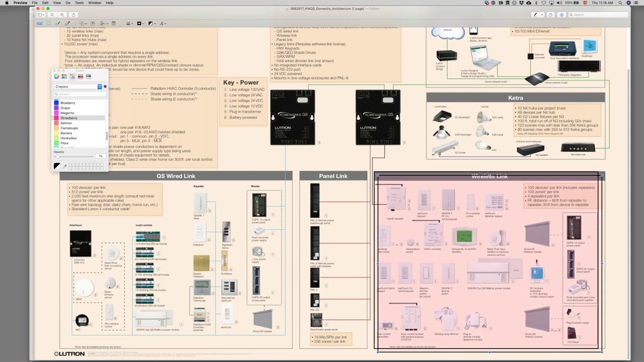The image size is (644, 362).
Task: Switch to Image Palettes tab in Colors panel
Action: click(x=80, y=76)
